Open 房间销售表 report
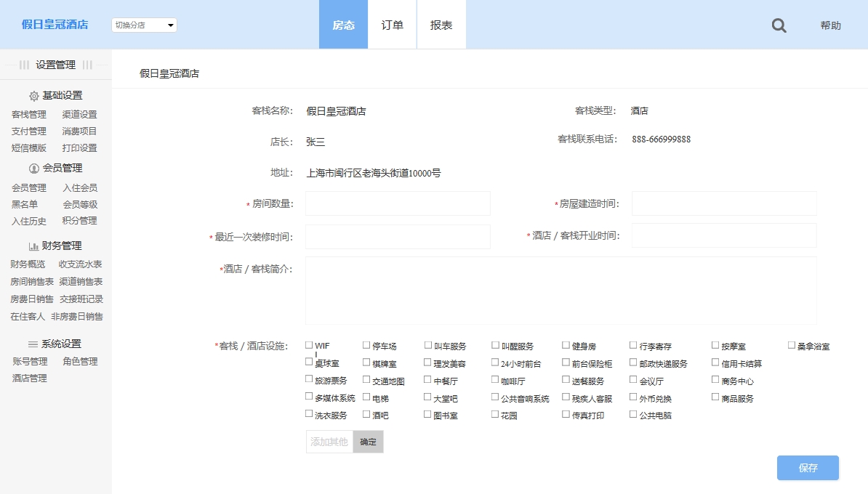Viewport: 868px width, 494px height. pyautogui.click(x=32, y=282)
